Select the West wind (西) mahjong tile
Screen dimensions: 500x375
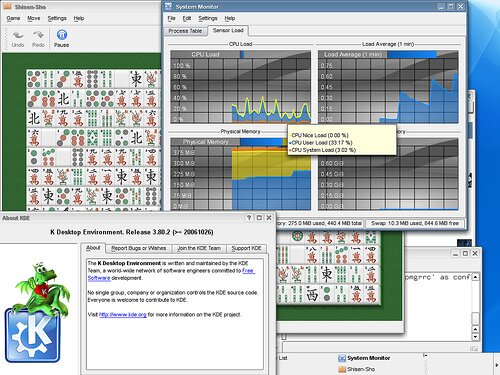tap(312, 294)
